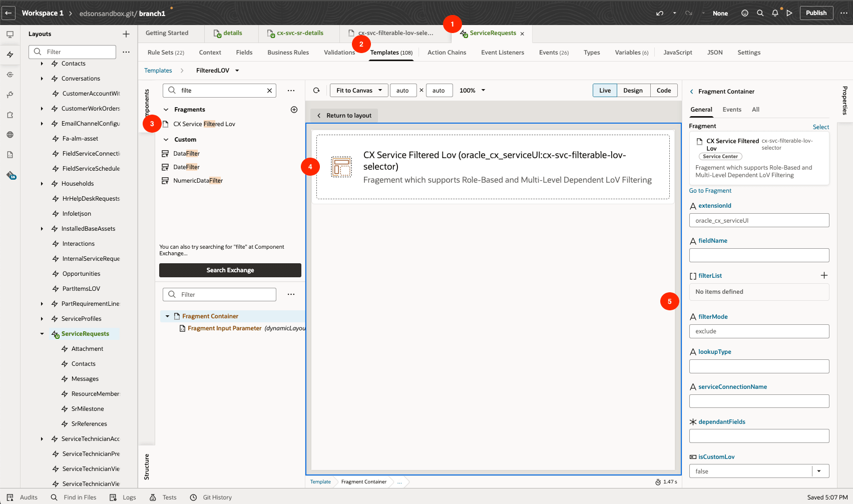Open the header overflow menu next to Publish
The height and width of the screenshot is (504, 853).
point(843,13)
